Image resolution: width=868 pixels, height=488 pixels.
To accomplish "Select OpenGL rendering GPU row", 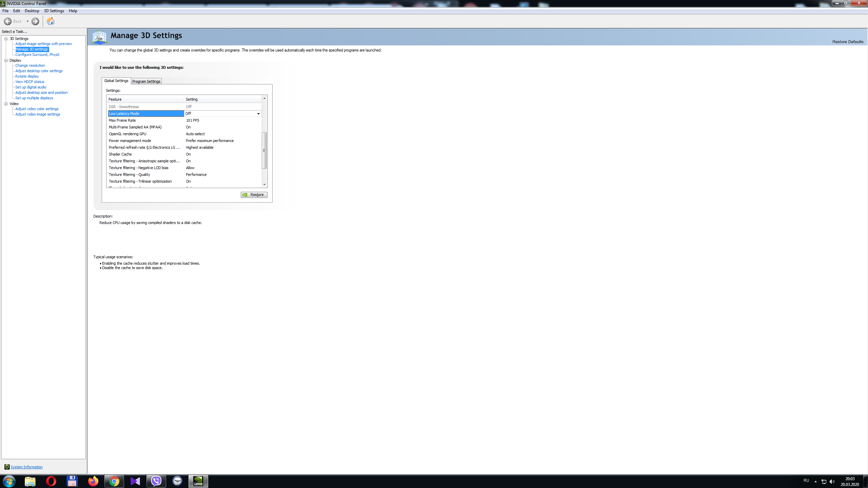I will pos(185,134).
